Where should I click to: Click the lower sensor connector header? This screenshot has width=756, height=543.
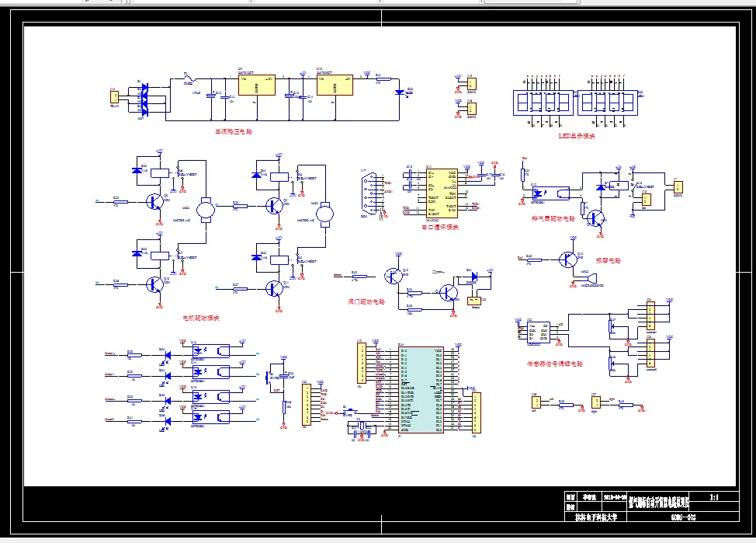tap(650, 353)
